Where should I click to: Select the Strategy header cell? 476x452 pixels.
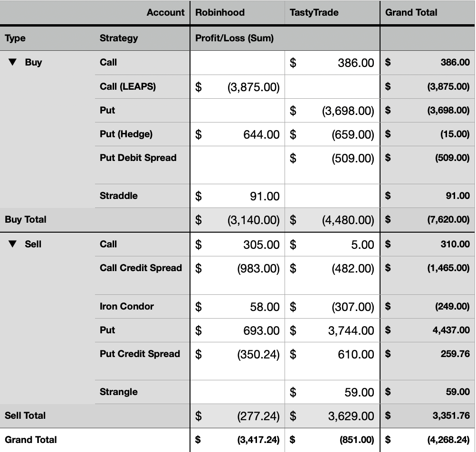point(119,38)
